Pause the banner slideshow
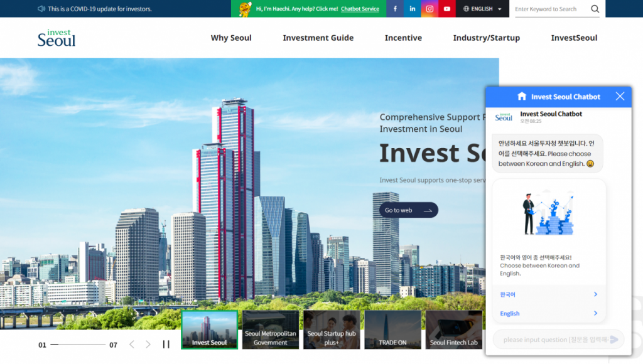The width and height of the screenshot is (643, 364). 166,345
